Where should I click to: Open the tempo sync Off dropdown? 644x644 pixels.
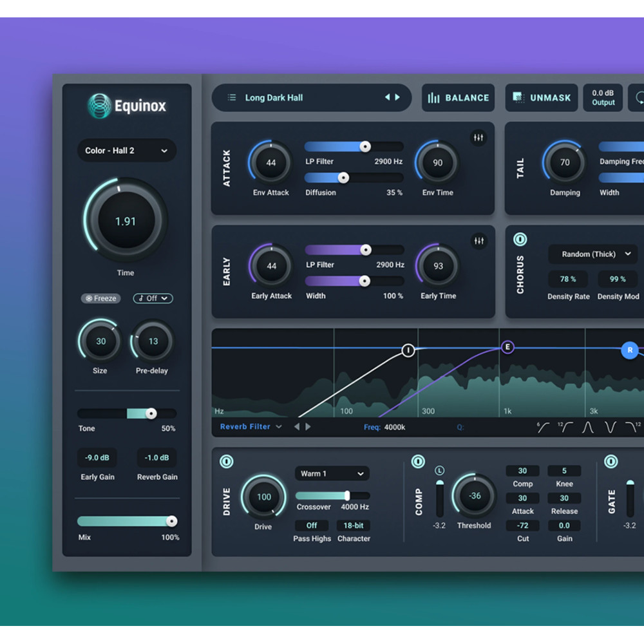153,298
